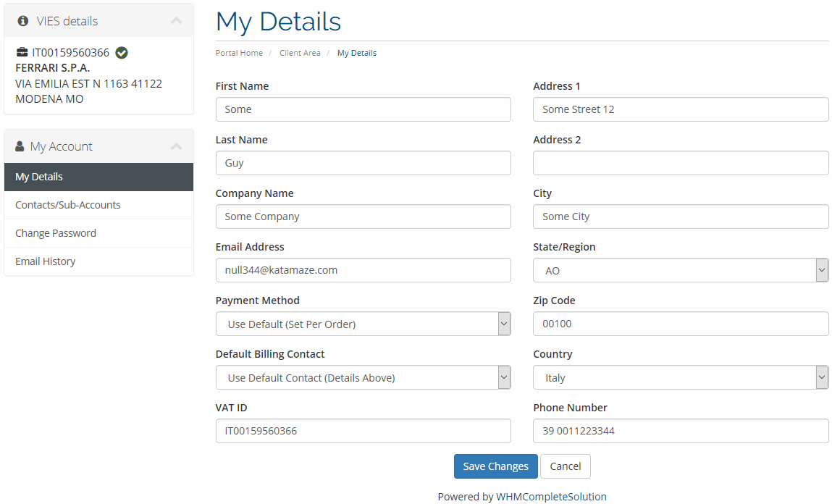Click the VIES details info icon
Screen dimensions: 832x504
coord(23,21)
